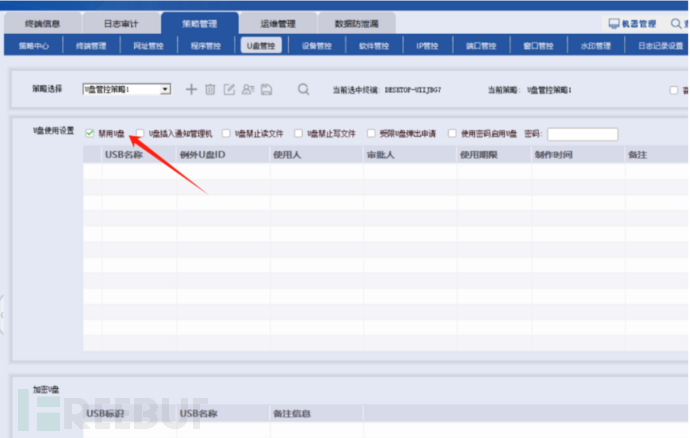Open IP管控 submenu
690x438 pixels.
pos(427,46)
